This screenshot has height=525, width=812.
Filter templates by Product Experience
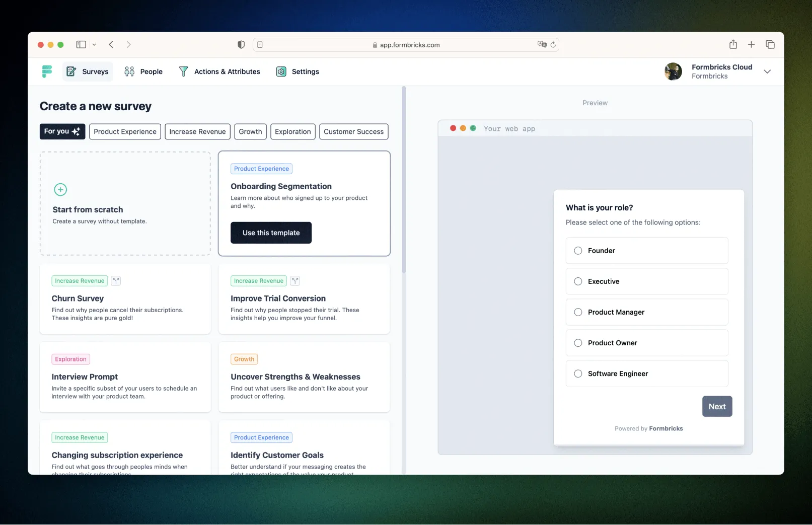pyautogui.click(x=125, y=131)
